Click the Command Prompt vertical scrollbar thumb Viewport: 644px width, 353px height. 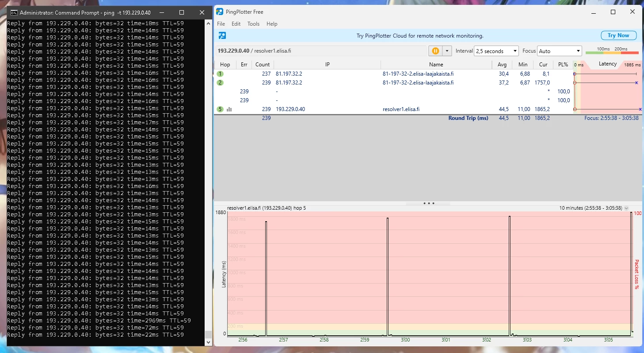pos(209,334)
